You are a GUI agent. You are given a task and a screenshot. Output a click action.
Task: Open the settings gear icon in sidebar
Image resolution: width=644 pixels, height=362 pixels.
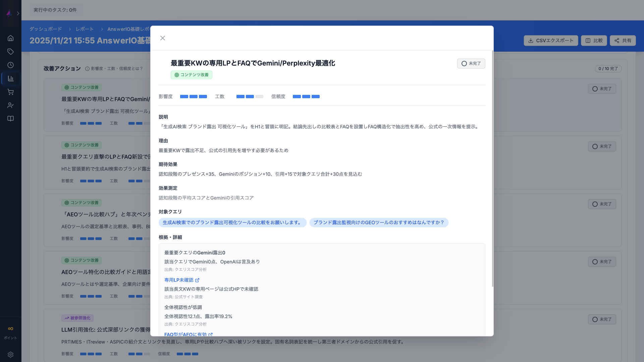pos(10,355)
